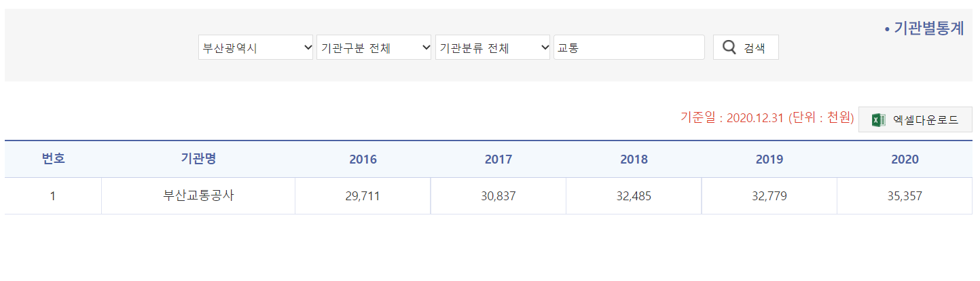Image resolution: width=980 pixels, height=281 pixels.
Task: Click the 검색 button label
Action: [x=755, y=48]
